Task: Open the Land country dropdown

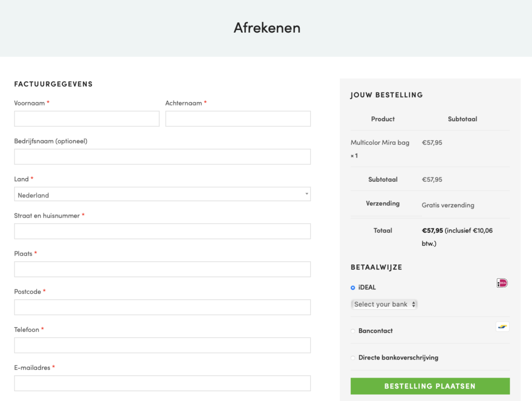Action: 162,195
